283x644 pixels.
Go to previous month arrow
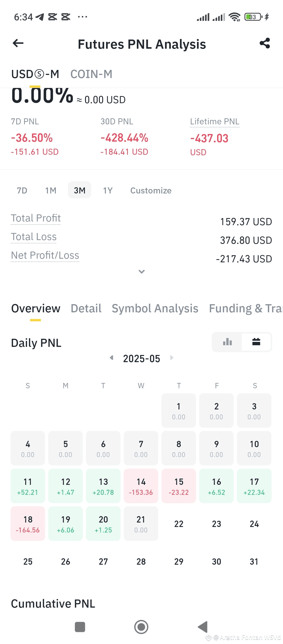coord(112,358)
